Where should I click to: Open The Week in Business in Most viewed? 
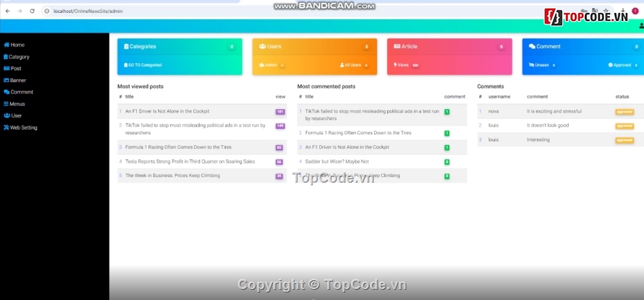172,176
